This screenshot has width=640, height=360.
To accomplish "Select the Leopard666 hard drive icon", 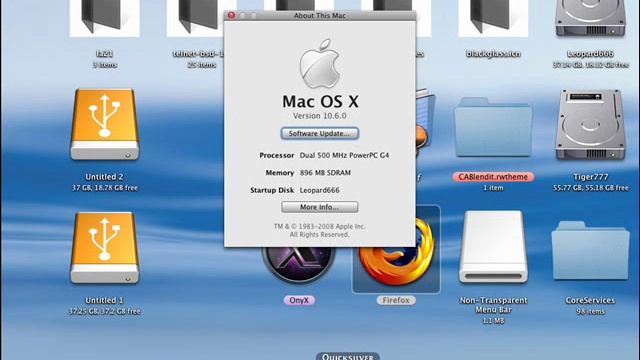I will click(590, 18).
